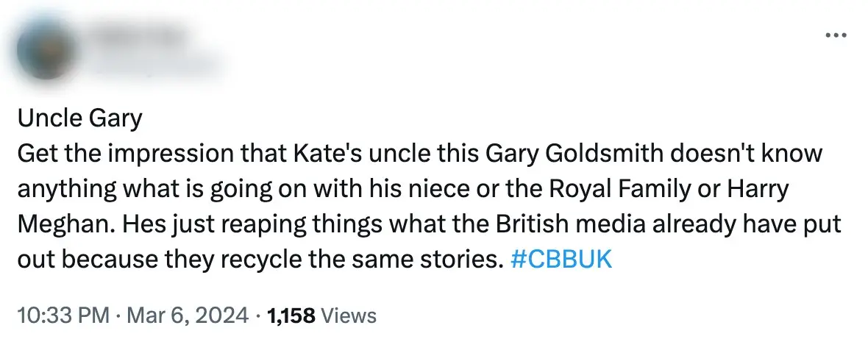Click the word Views after the count
The image size is (868, 353).
coord(349,316)
